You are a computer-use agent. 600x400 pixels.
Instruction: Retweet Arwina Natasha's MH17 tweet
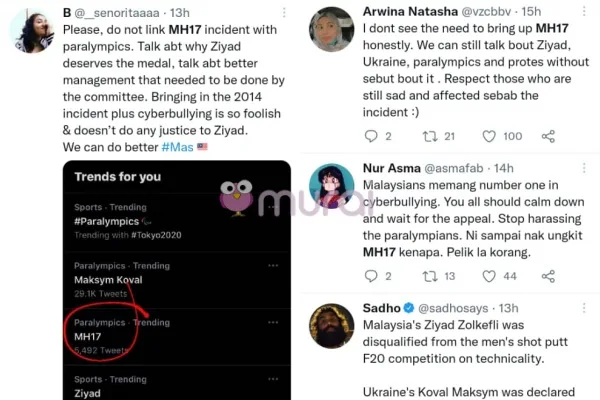[431, 136]
